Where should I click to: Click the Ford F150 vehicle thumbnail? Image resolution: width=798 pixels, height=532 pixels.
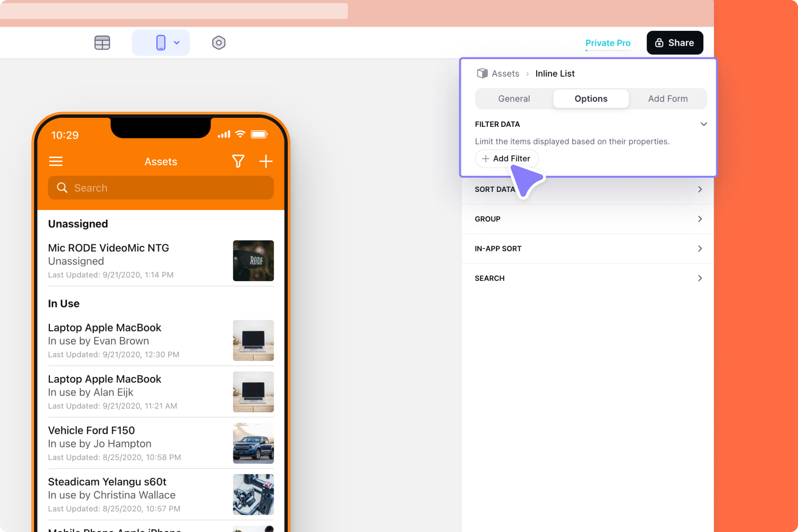tap(253, 443)
